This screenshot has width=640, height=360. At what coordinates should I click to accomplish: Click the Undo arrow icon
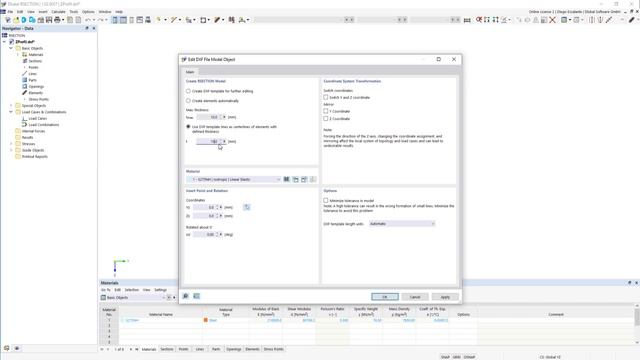coord(87,20)
